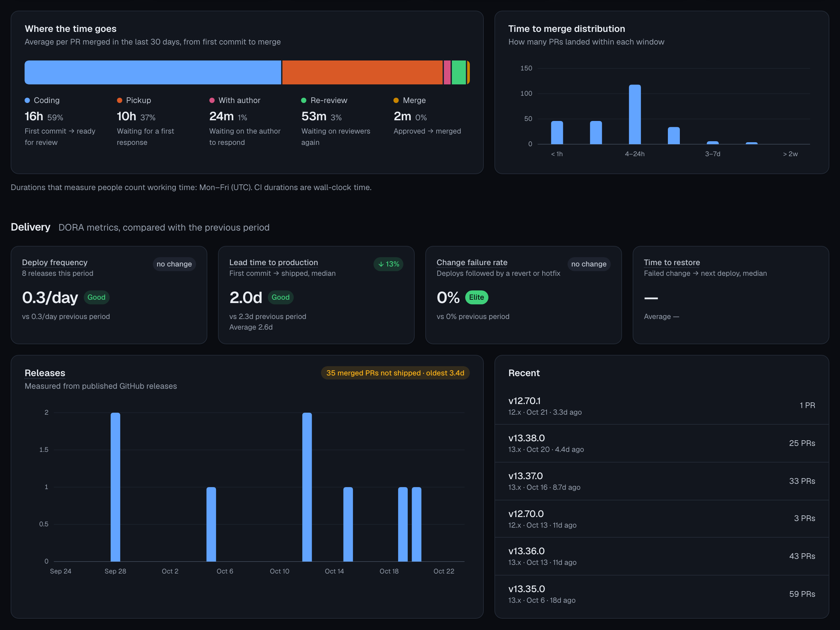Viewport: 840px width, 630px height.
Task: Click the tallest 4–24h bar in merge distribution
Action: 635,114
